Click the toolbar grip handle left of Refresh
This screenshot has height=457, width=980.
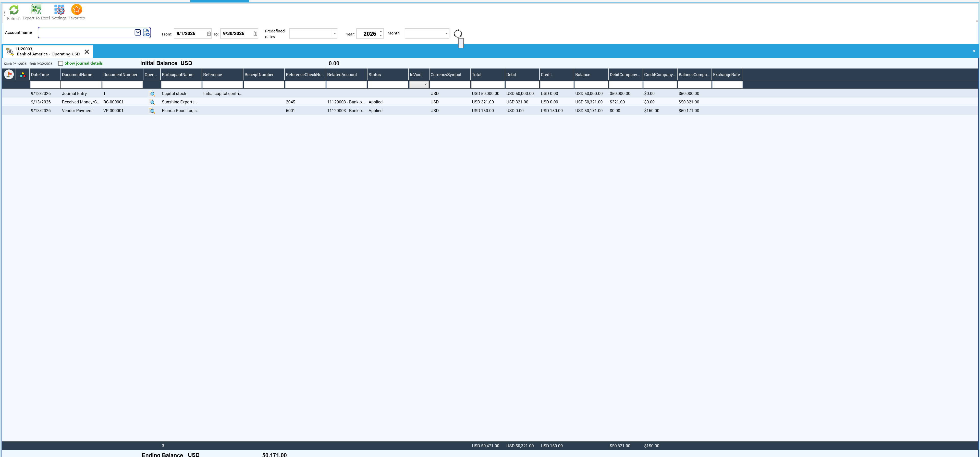(x=4, y=13)
